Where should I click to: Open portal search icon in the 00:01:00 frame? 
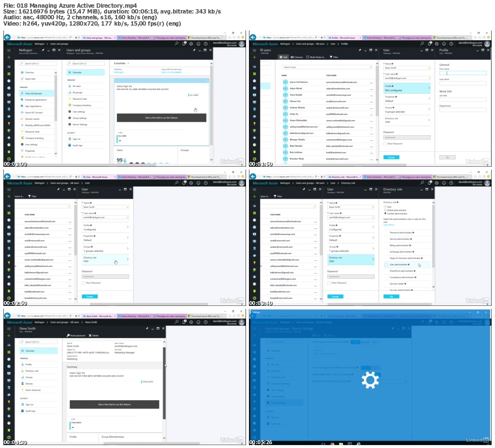176,43
